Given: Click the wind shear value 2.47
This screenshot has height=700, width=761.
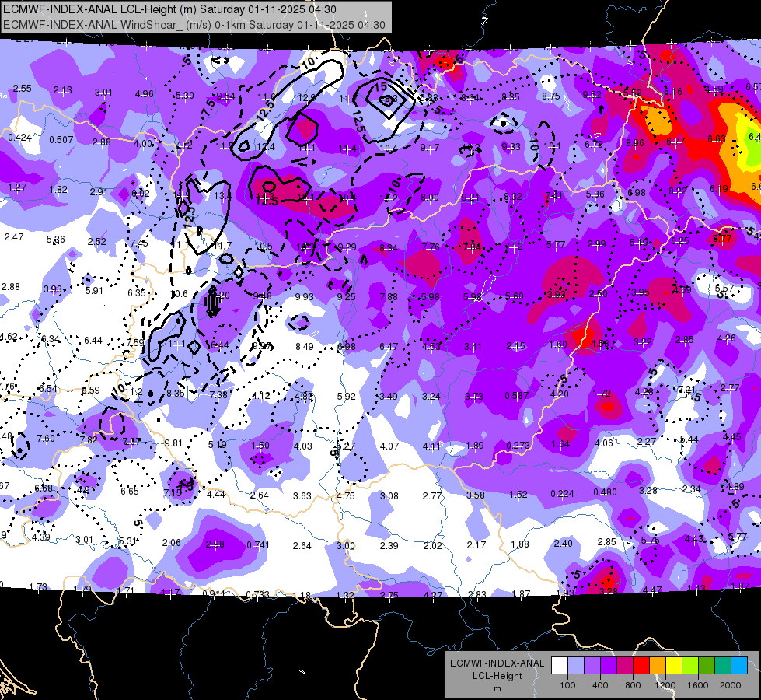Looking at the screenshot, I should [x=13, y=236].
